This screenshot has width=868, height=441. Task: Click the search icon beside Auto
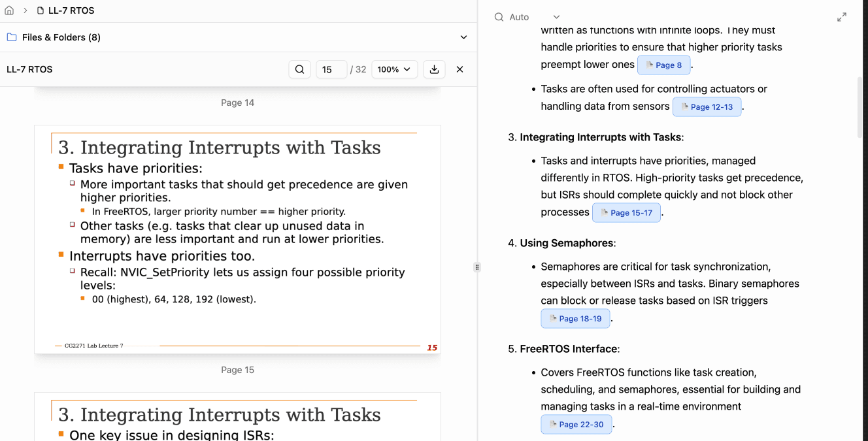click(x=499, y=17)
